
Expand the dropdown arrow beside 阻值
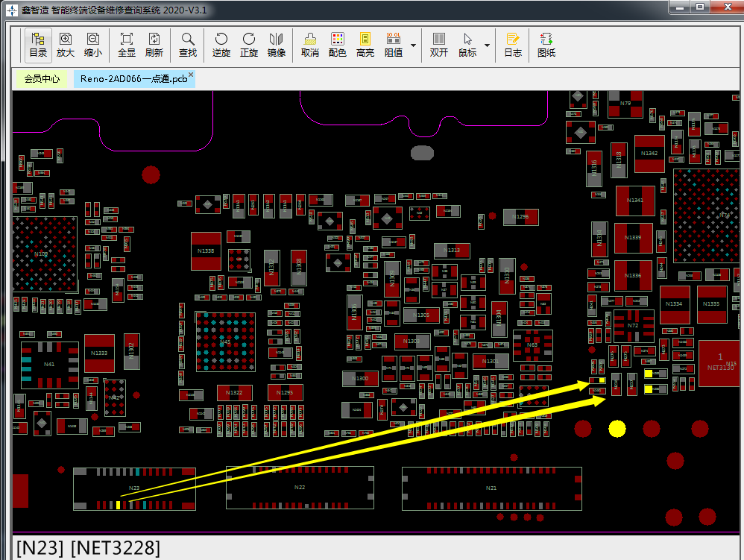point(413,45)
